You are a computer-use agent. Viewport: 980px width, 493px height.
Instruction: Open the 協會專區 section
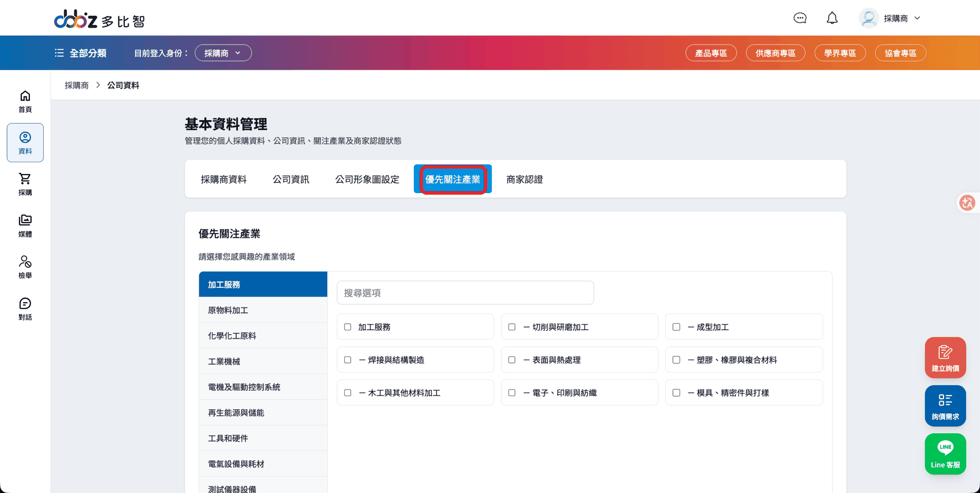coord(901,53)
